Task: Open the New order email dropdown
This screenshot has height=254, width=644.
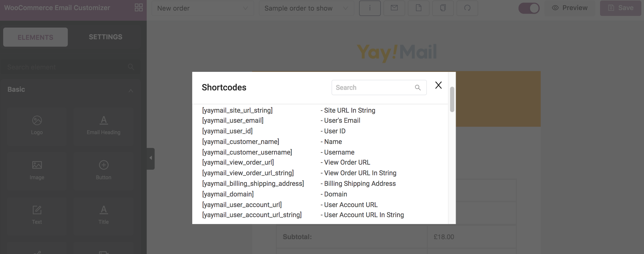Action: pos(203,8)
